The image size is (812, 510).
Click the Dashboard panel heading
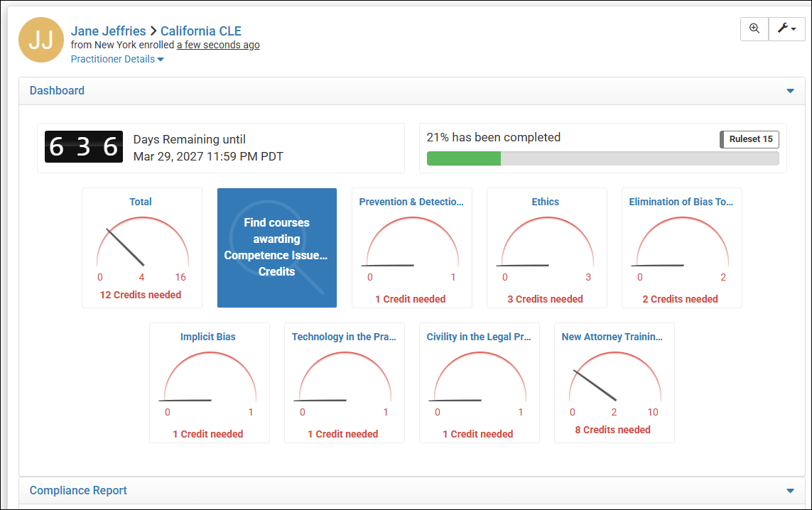tap(57, 91)
